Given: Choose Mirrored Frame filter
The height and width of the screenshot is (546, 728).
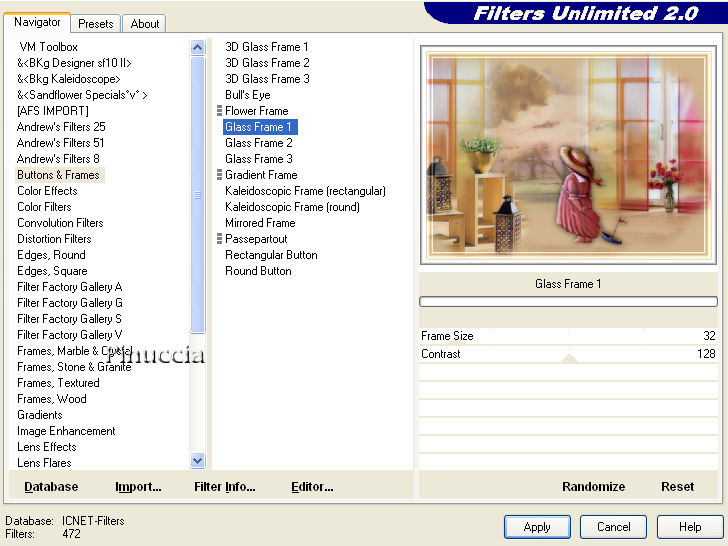Looking at the screenshot, I should [260, 223].
